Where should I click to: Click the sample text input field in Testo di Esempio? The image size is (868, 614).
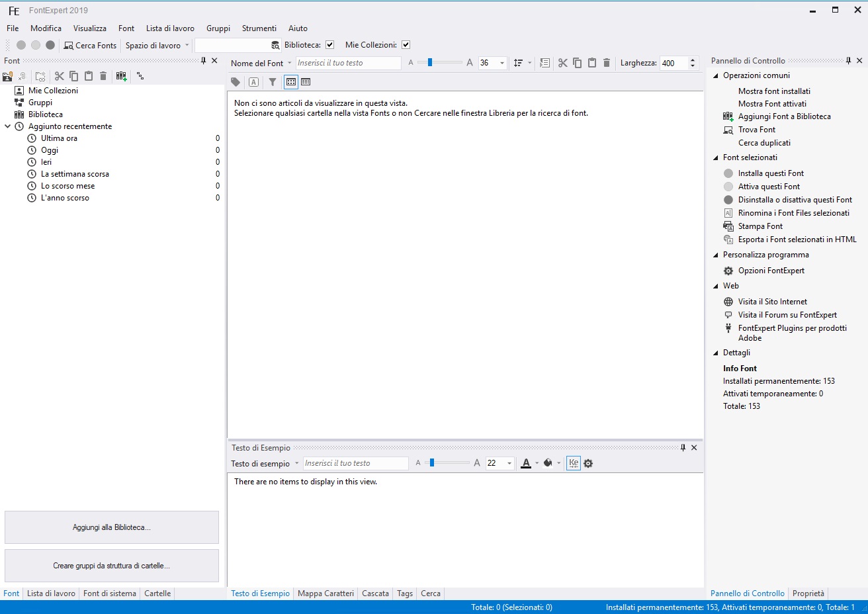click(x=355, y=463)
